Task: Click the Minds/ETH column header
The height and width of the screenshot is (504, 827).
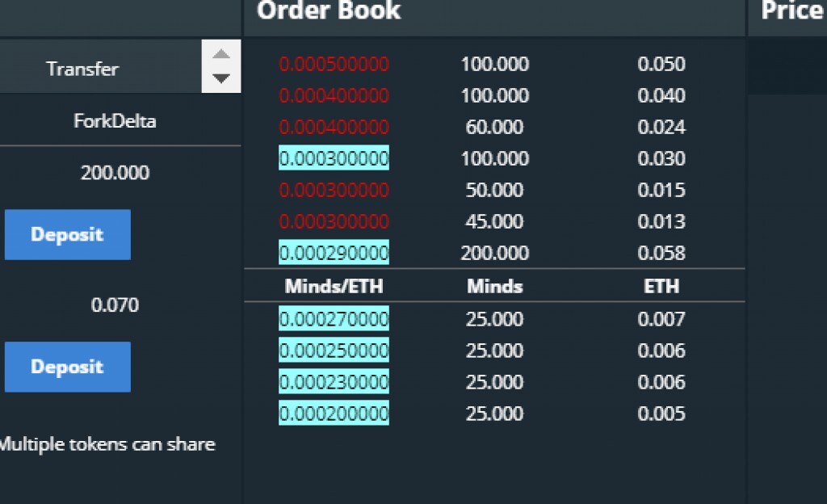Action: [334, 286]
